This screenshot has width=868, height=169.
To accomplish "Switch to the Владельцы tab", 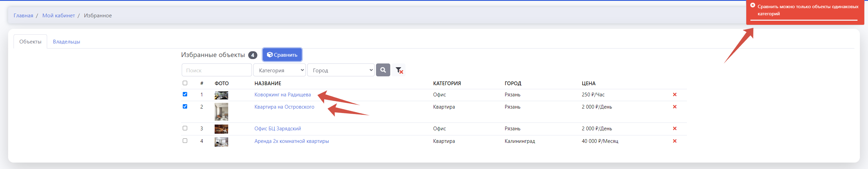I will click(x=66, y=42).
